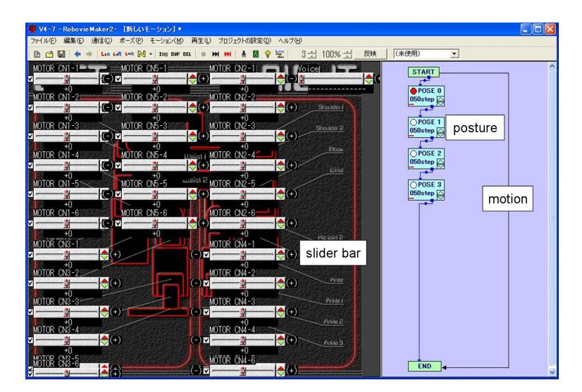This screenshot has height=392, width=582.
Task: Open the モーション(M) menu
Action: click(167, 41)
